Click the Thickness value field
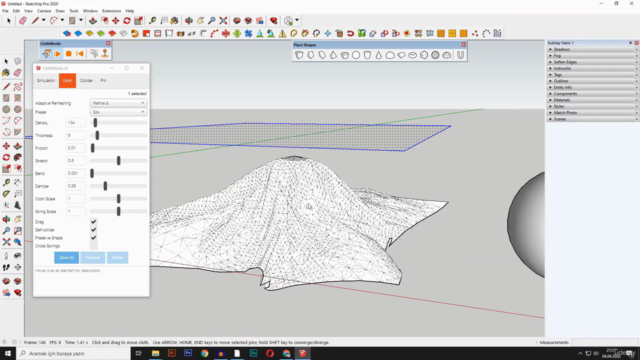 [76, 136]
